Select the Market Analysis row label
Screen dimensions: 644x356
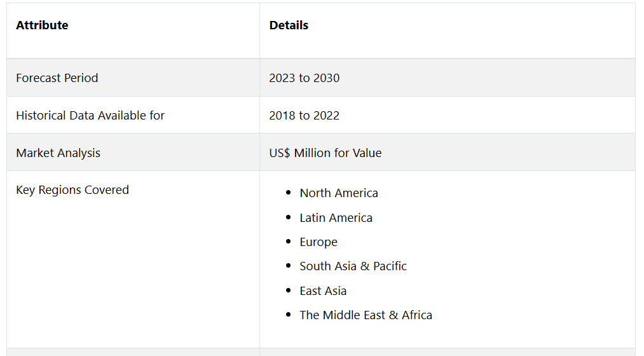click(x=58, y=153)
